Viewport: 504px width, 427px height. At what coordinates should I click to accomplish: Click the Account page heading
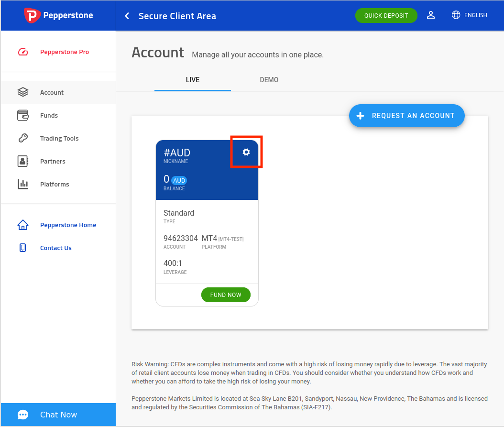tap(158, 53)
